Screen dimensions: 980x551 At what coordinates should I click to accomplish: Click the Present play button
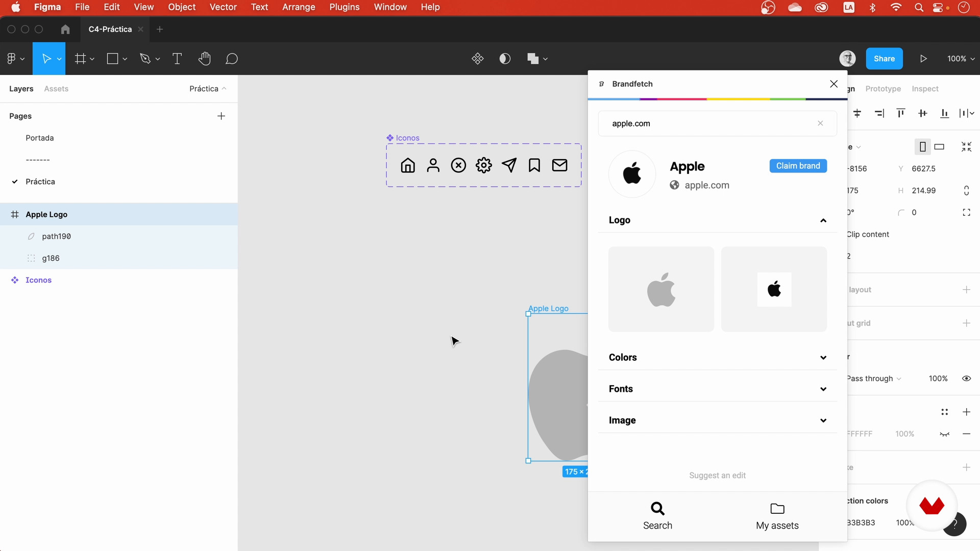coord(923,59)
